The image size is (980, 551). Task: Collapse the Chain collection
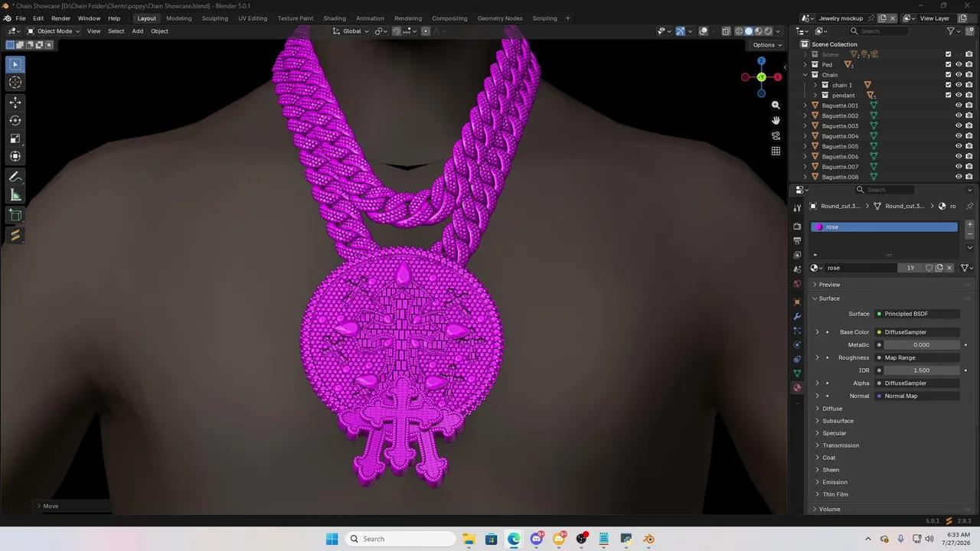[805, 75]
